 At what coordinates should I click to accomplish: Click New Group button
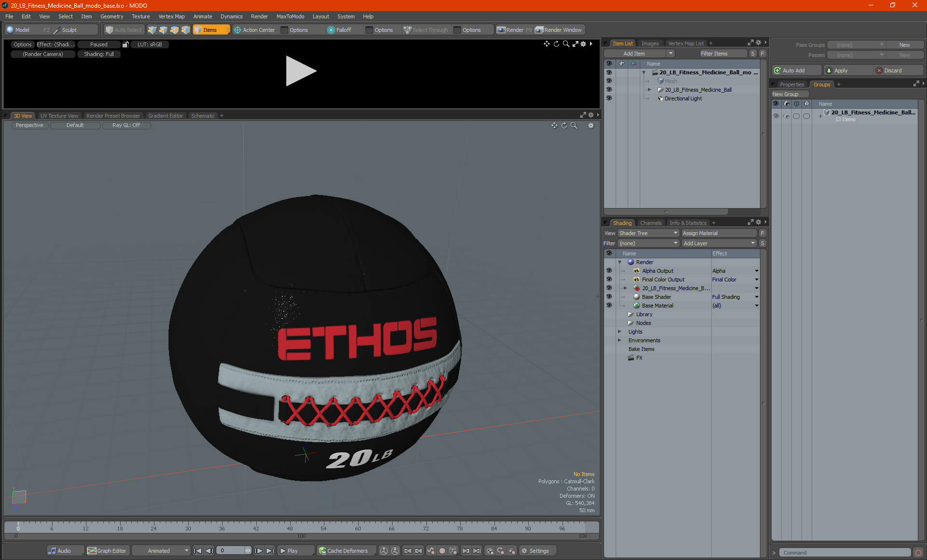(790, 94)
